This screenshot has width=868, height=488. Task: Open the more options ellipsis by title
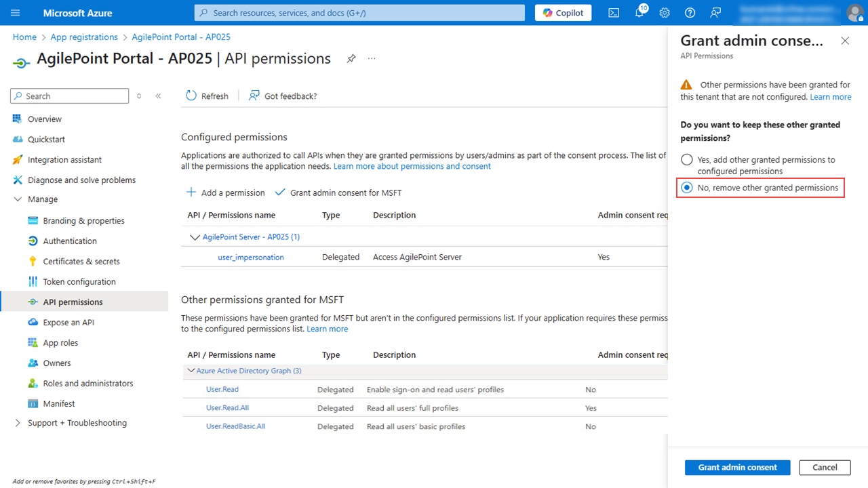click(372, 59)
